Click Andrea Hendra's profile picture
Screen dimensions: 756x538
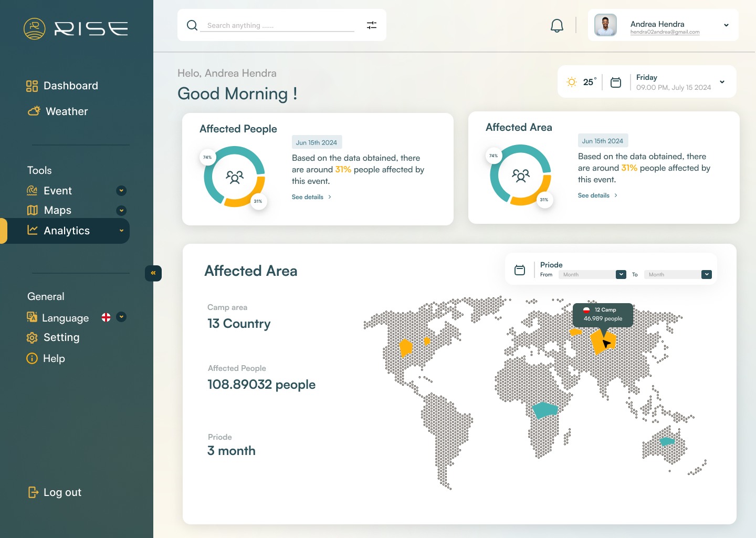point(605,25)
